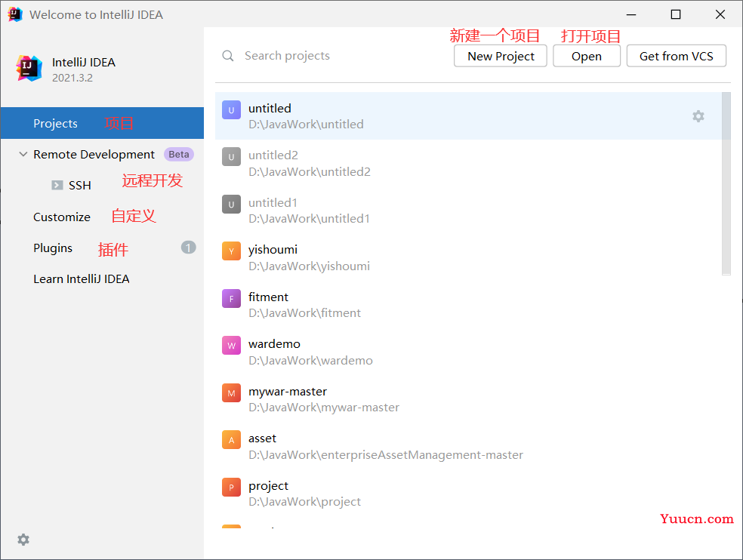This screenshot has width=743, height=560.
Task: Click the untitled1 project icon
Action: tap(231, 205)
